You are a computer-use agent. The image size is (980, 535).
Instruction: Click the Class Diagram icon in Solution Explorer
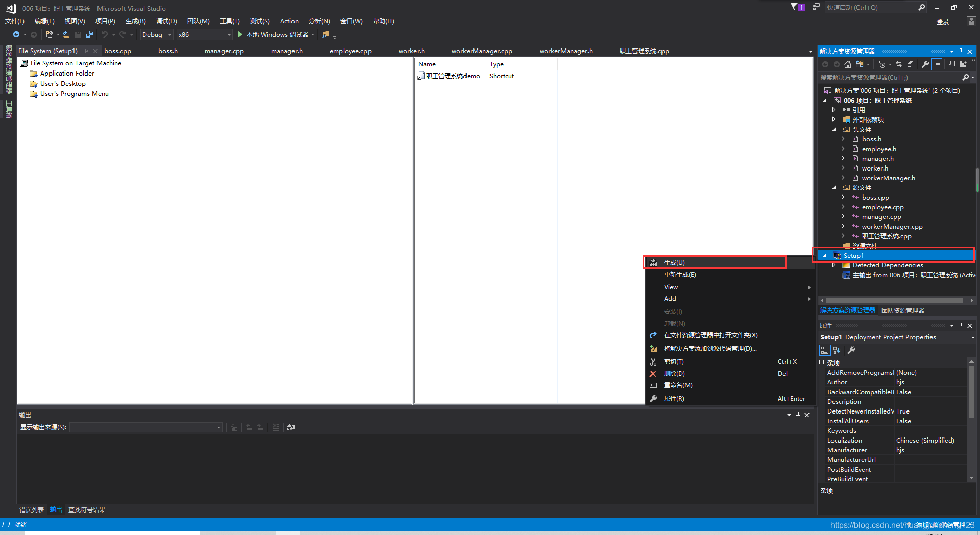pos(963,64)
